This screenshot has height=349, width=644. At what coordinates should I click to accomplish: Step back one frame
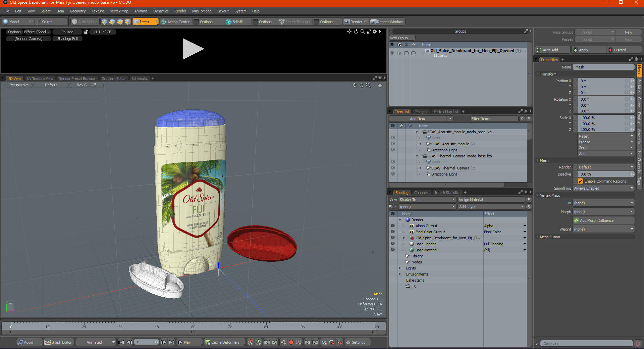coord(129,342)
